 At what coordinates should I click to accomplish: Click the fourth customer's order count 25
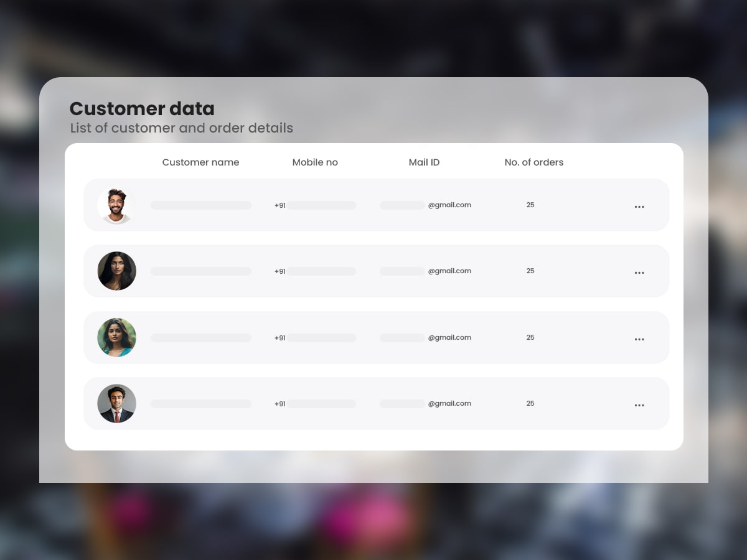[x=530, y=403]
